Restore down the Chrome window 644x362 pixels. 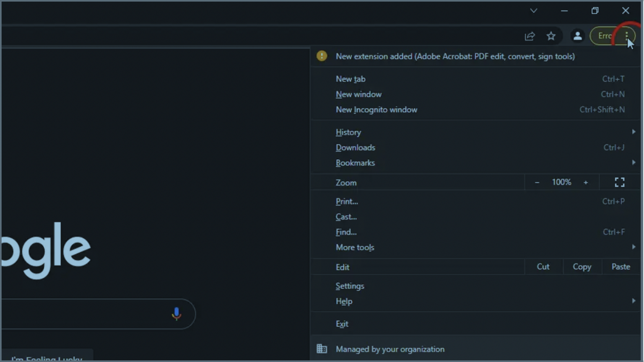pyautogui.click(x=595, y=11)
